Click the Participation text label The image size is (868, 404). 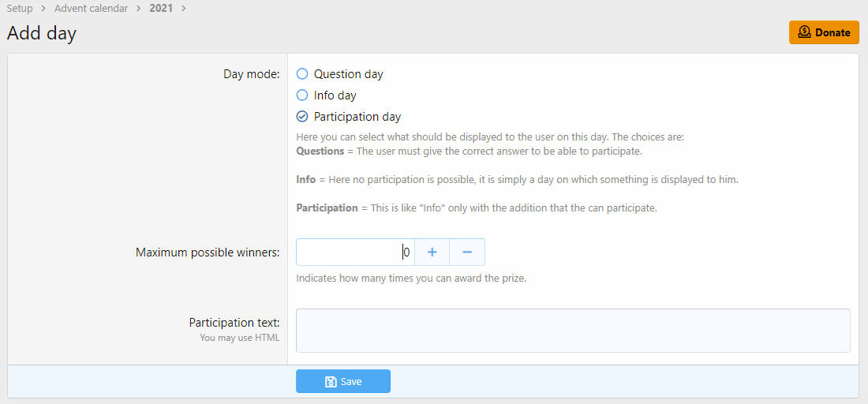point(234,323)
